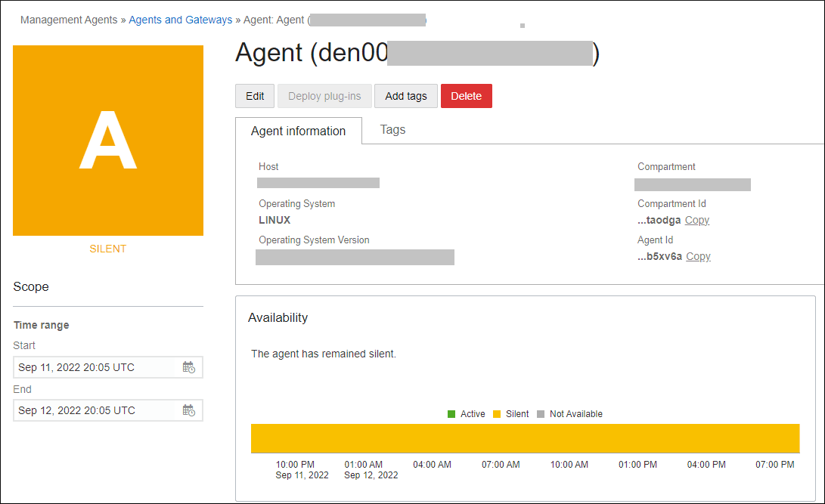Click the orange agent avatar icon
825x504 pixels.
point(107,140)
